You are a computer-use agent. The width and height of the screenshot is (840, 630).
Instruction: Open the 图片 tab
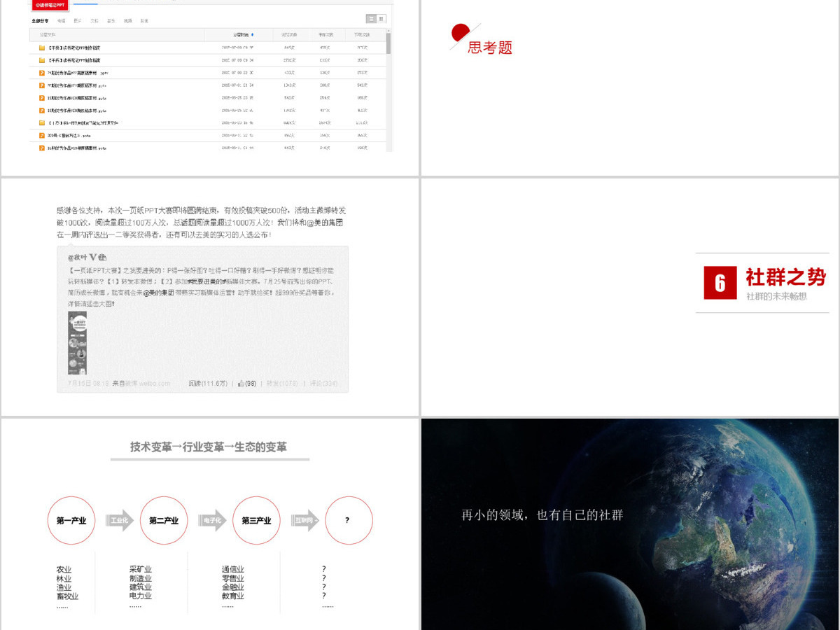tap(78, 21)
